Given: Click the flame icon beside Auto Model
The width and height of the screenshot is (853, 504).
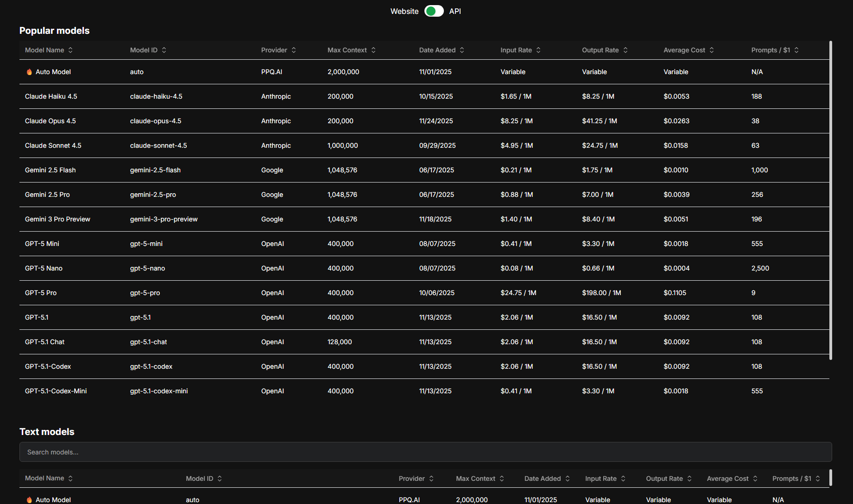Looking at the screenshot, I should (x=29, y=72).
